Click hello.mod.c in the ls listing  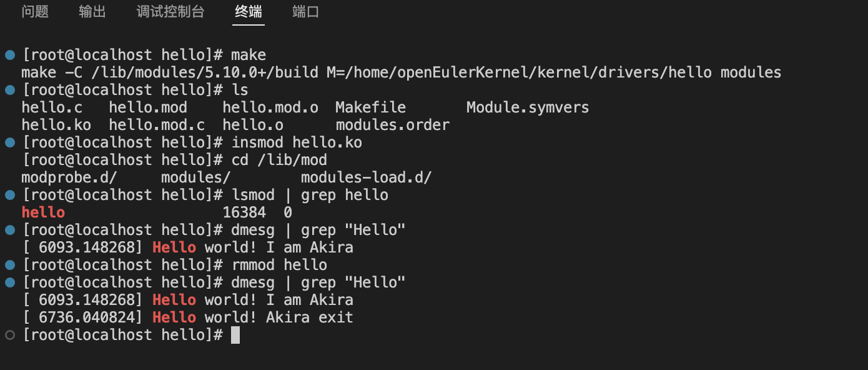point(152,125)
